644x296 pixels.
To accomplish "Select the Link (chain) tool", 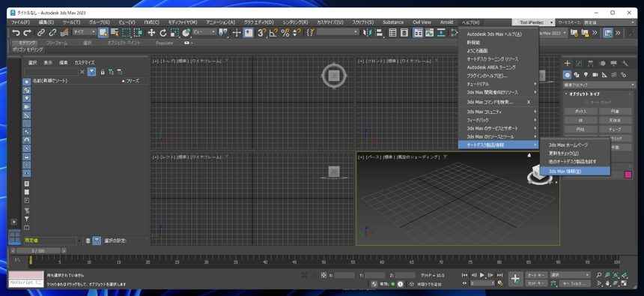I will pos(41,33).
